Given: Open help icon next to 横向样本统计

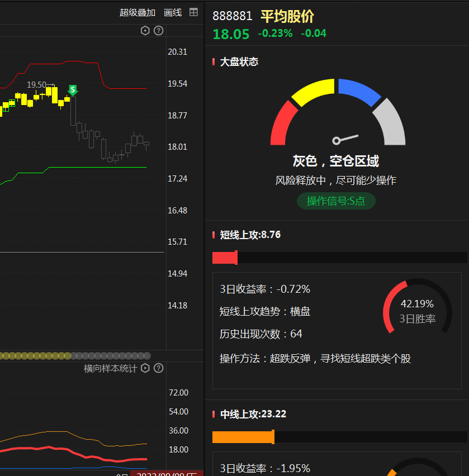Looking at the screenshot, I should coord(159,368).
